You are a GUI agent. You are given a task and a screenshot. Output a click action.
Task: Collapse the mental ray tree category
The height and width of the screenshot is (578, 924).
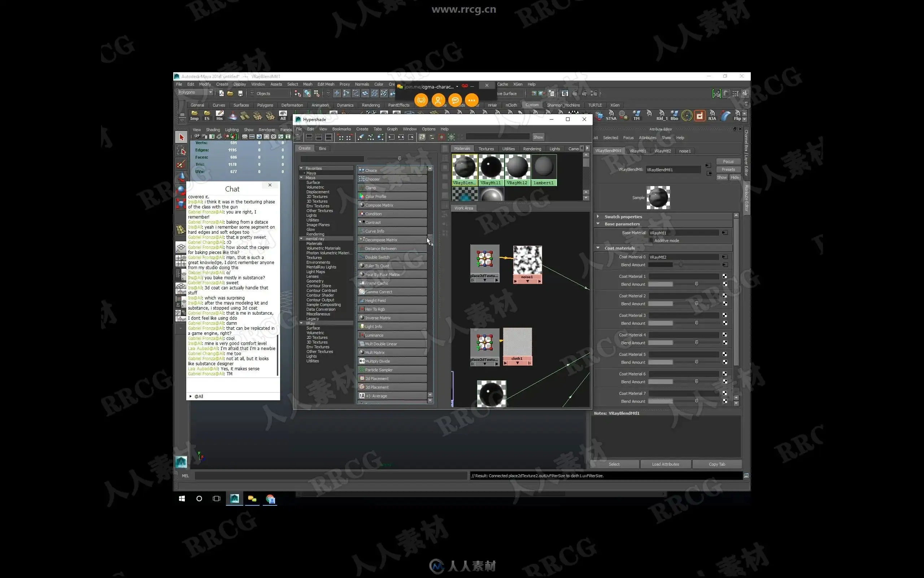click(x=301, y=238)
